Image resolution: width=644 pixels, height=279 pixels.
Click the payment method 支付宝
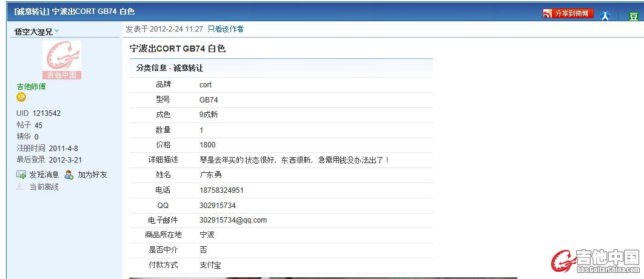210,266
